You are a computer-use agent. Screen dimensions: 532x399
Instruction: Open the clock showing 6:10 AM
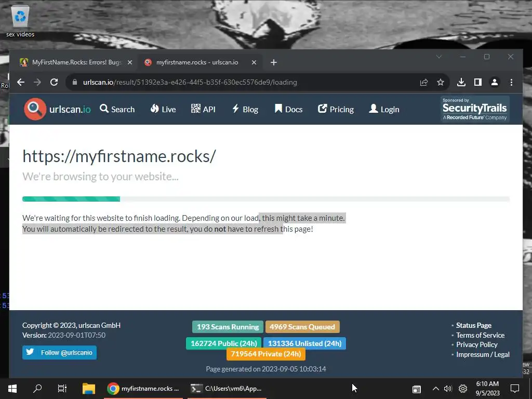487,389
